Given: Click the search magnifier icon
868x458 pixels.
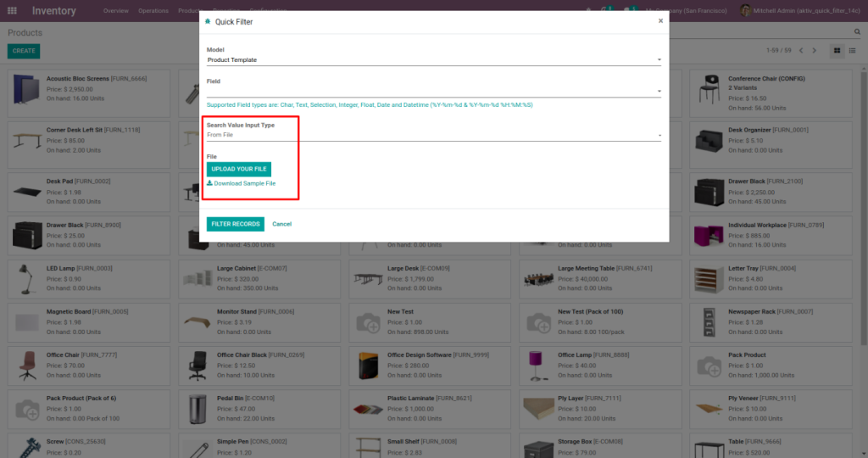Looking at the screenshot, I should [857, 32].
